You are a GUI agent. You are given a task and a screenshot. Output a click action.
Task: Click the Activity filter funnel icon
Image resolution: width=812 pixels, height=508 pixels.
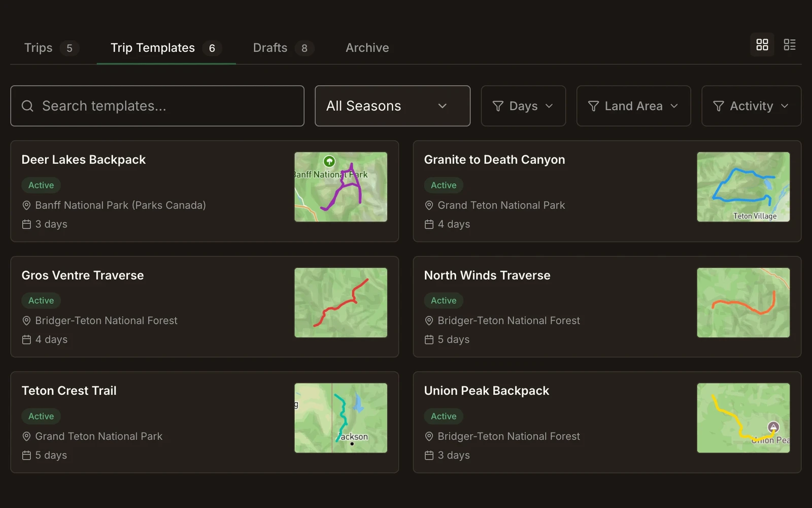click(719, 106)
